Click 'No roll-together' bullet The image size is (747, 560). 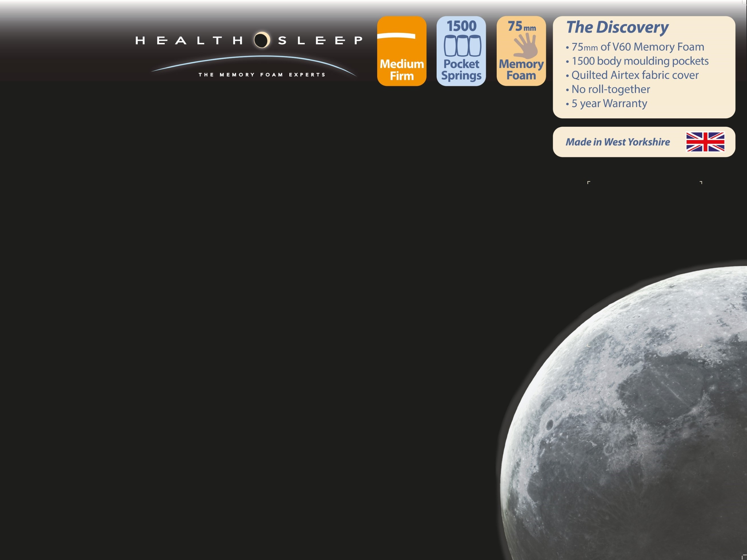point(608,90)
